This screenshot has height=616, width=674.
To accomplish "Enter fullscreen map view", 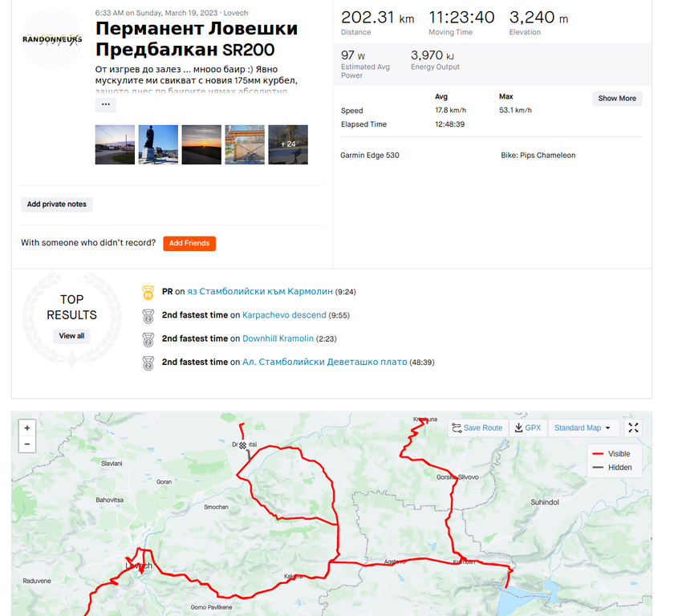I will tap(633, 428).
